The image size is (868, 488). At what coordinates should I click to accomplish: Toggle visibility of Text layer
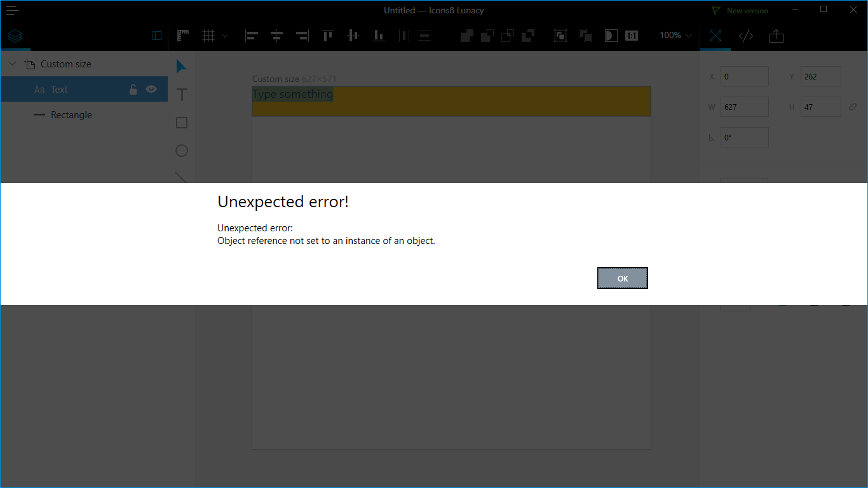click(x=151, y=90)
